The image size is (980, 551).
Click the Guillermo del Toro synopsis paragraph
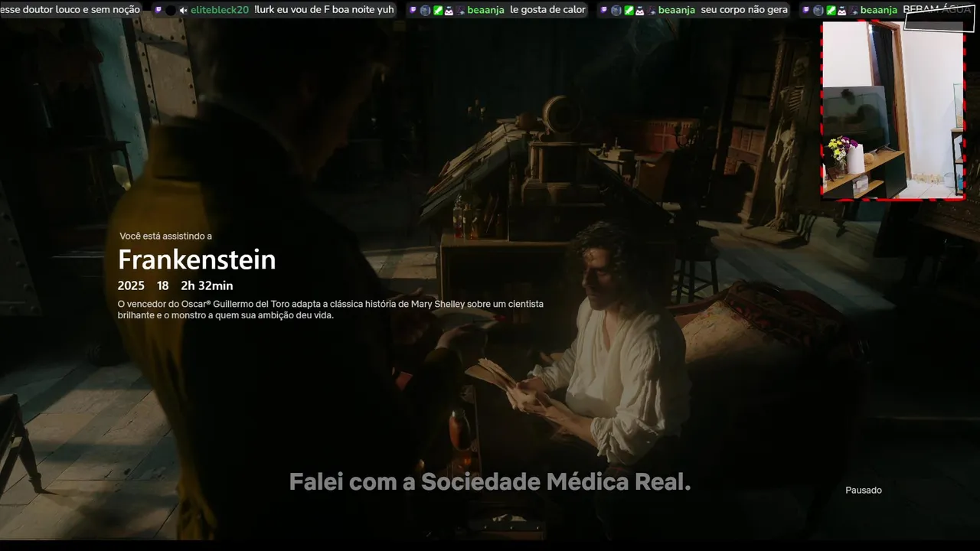(x=331, y=309)
